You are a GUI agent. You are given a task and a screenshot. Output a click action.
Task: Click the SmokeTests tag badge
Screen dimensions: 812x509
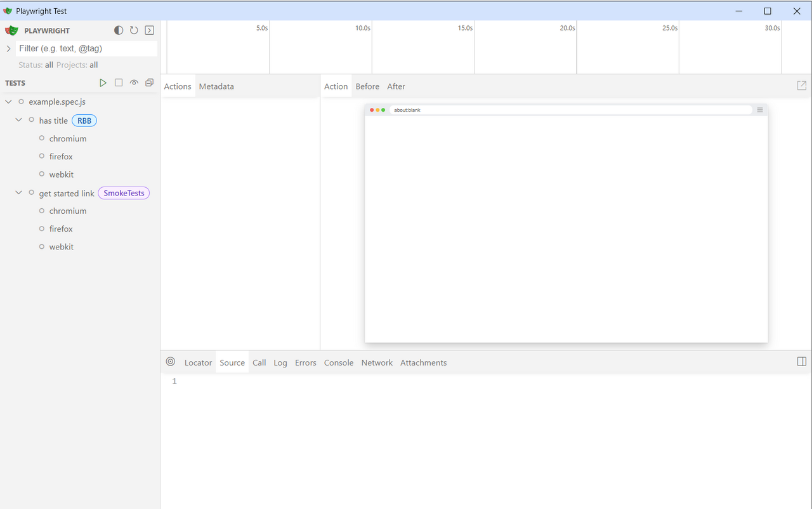(x=124, y=193)
